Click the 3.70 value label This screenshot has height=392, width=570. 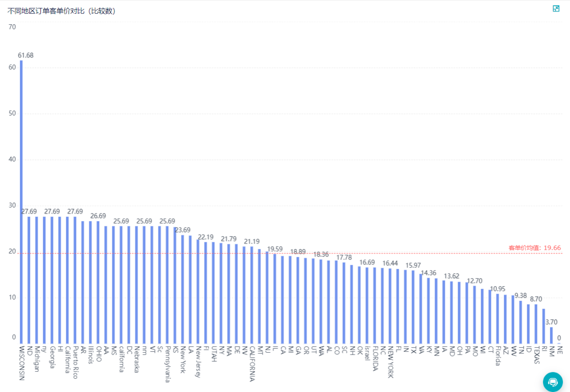551,322
